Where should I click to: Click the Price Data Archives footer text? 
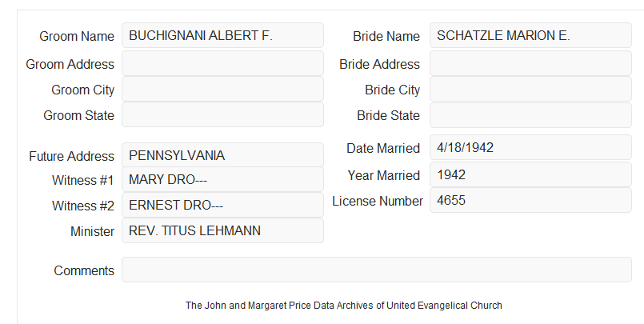[344, 306]
